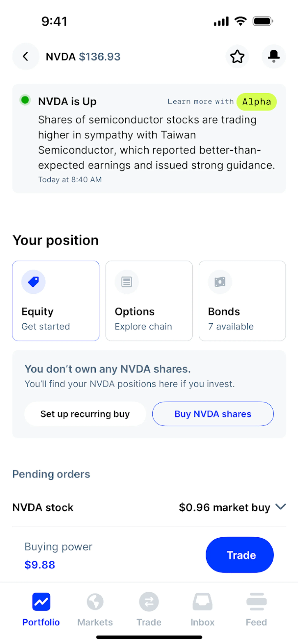This screenshot has width=298, height=644.
Task: Open Markets globe icon in bottom bar
Action: (95, 602)
